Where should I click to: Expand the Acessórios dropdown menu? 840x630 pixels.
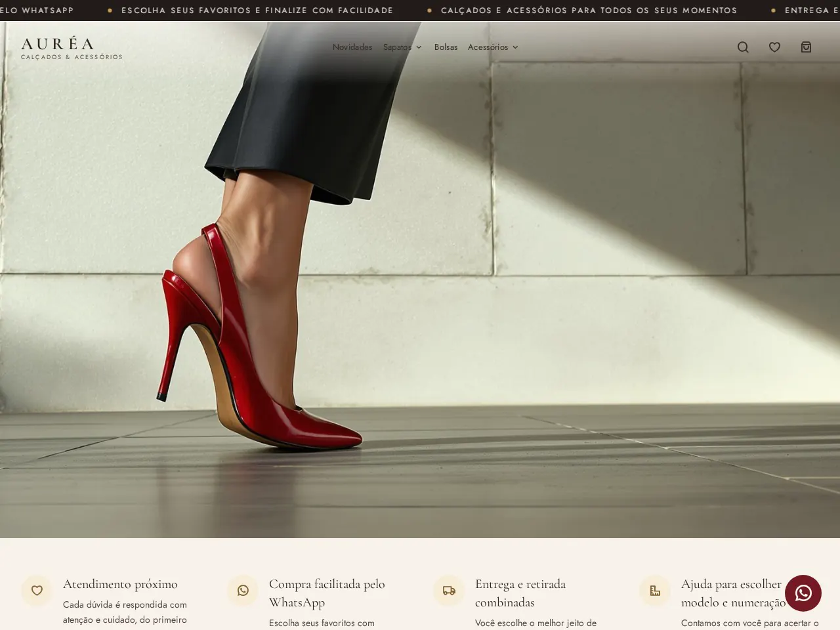(493, 47)
